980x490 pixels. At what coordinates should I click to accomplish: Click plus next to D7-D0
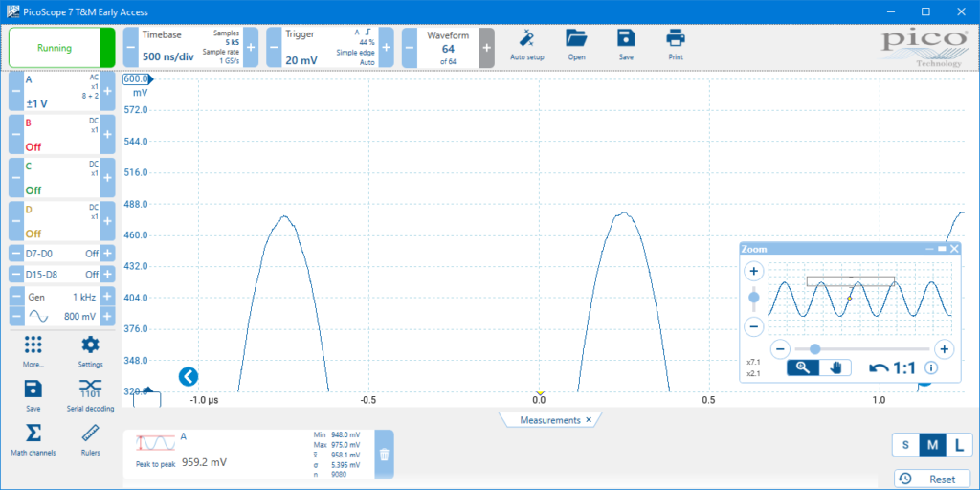point(107,253)
